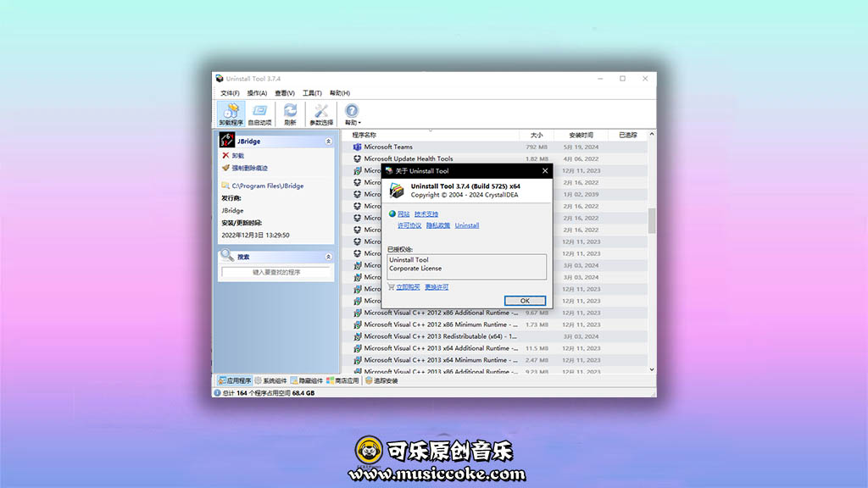The width and height of the screenshot is (868, 488).
Task: Click 立即购买 buy now link
Action: point(408,287)
